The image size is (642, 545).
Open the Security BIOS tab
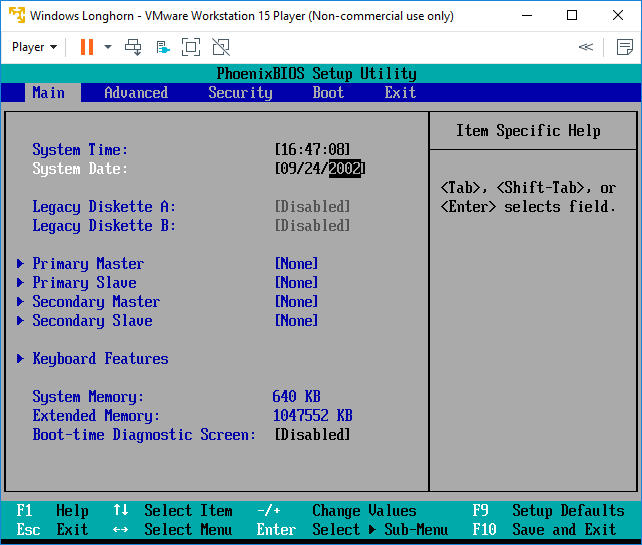click(240, 93)
